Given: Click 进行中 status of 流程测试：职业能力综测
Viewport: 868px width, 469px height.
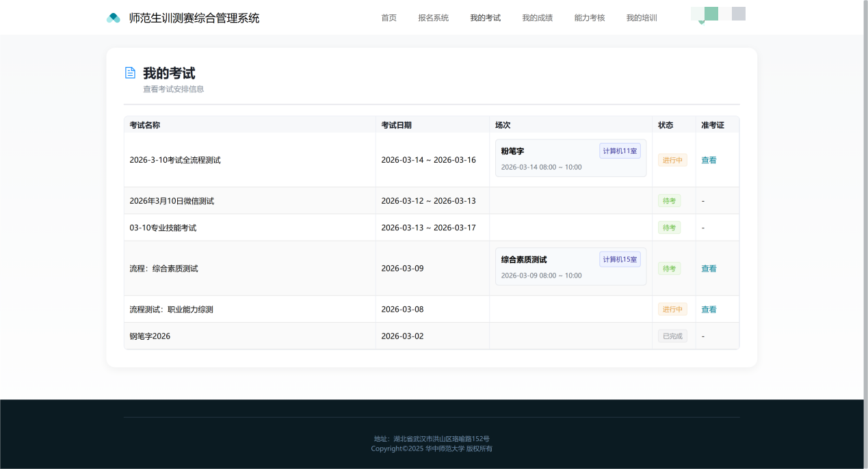Looking at the screenshot, I should pyautogui.click(x=672, y=309).
